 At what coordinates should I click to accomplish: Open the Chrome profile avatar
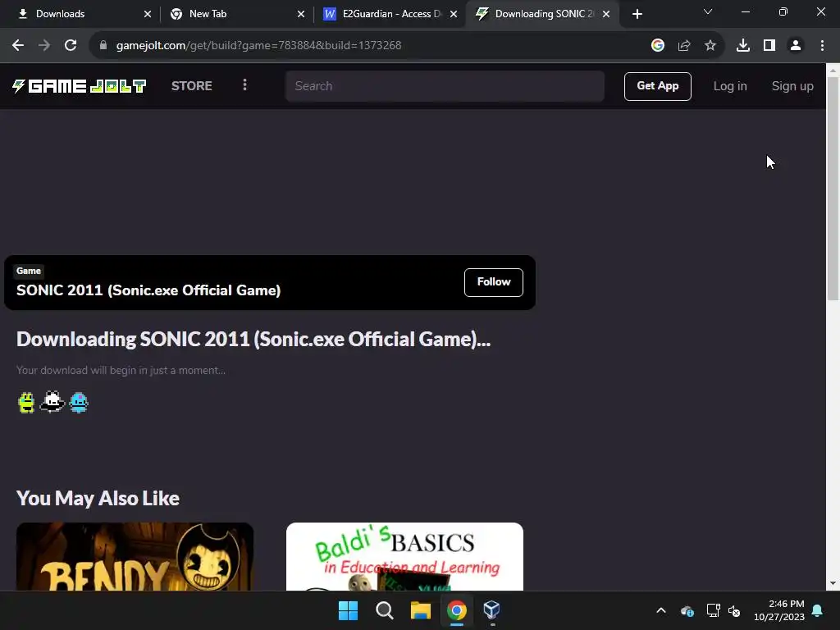pyautogui.click(x=796, y=45)
